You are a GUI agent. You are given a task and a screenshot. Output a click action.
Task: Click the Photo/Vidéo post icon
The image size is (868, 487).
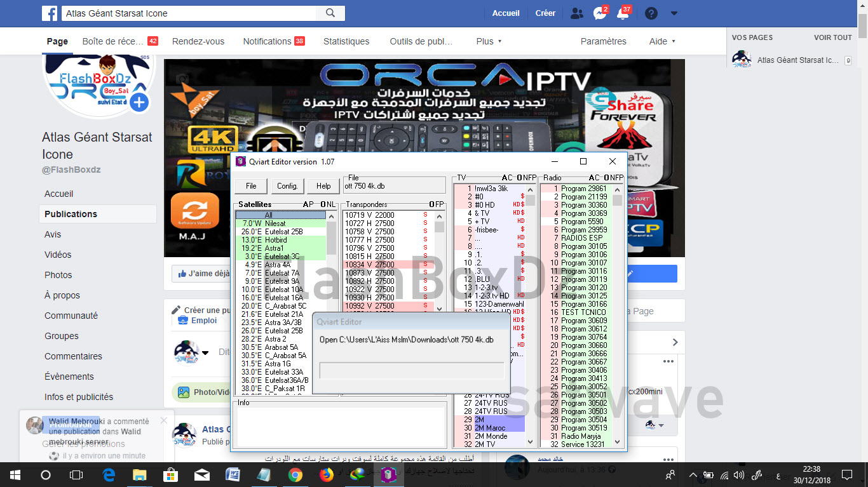coord(184,392)
